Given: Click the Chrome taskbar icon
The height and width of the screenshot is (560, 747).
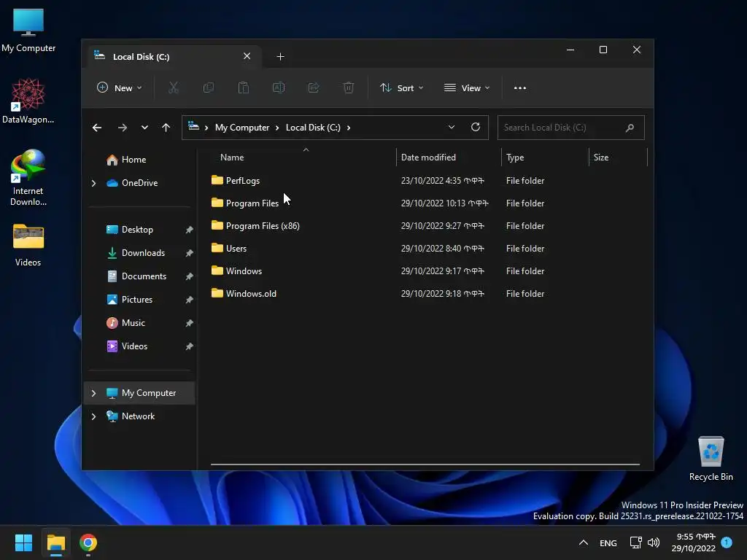Looking at the screenshot, I should 88,542.
